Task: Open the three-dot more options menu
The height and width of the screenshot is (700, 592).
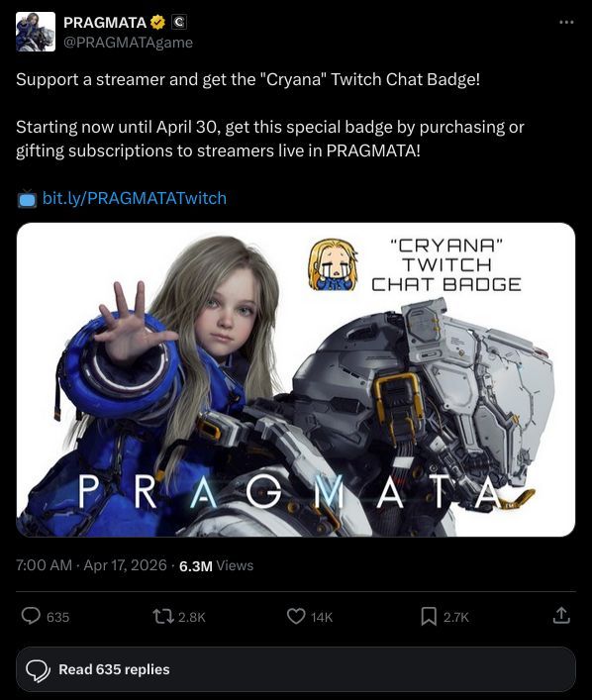Action: [566, 23]
